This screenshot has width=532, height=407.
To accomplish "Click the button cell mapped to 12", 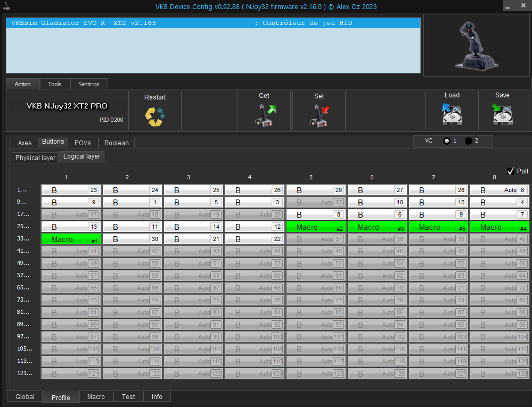I will click(x=255, y=227).
